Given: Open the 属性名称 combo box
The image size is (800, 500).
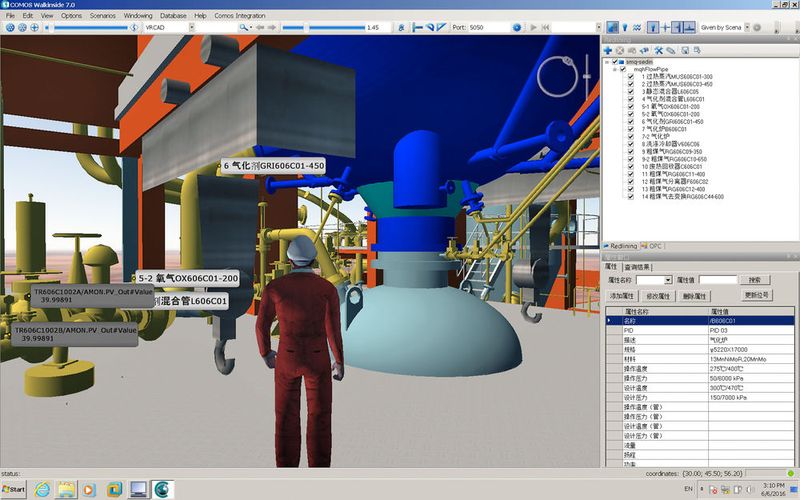Looking at the screenshot, I should (665, 280).
